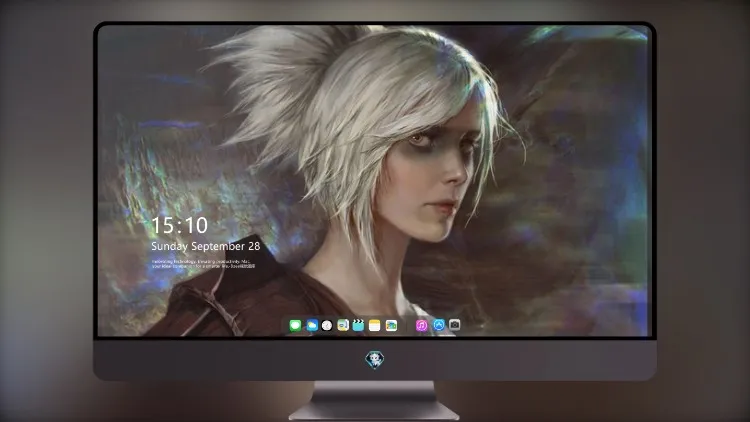
Task: Open the yellow Notes app in dock
Action: click(375, 326)
